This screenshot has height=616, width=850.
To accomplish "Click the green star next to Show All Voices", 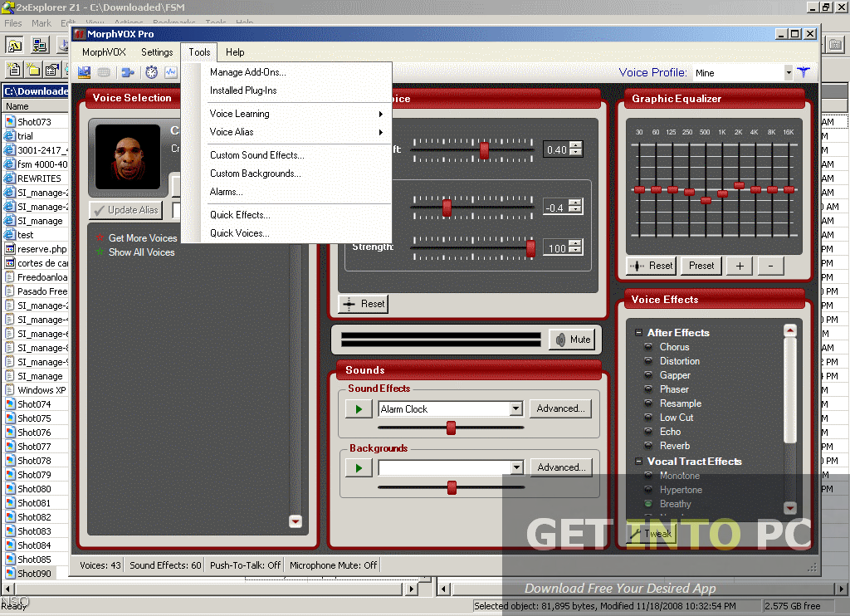I will pos(100,252).
